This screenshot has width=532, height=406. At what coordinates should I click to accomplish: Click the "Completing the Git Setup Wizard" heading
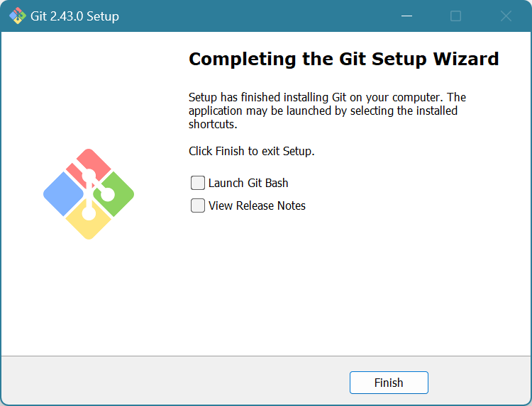(344, 59)
